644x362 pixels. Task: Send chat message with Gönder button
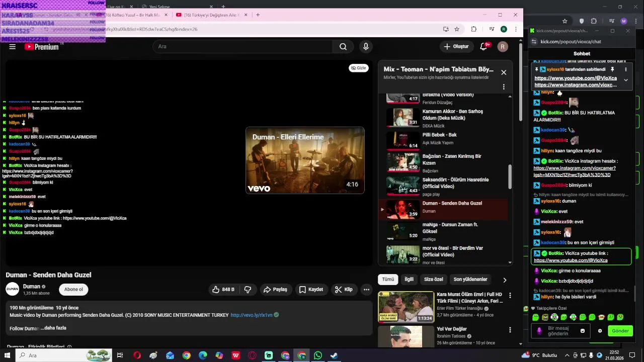[620, 331]
